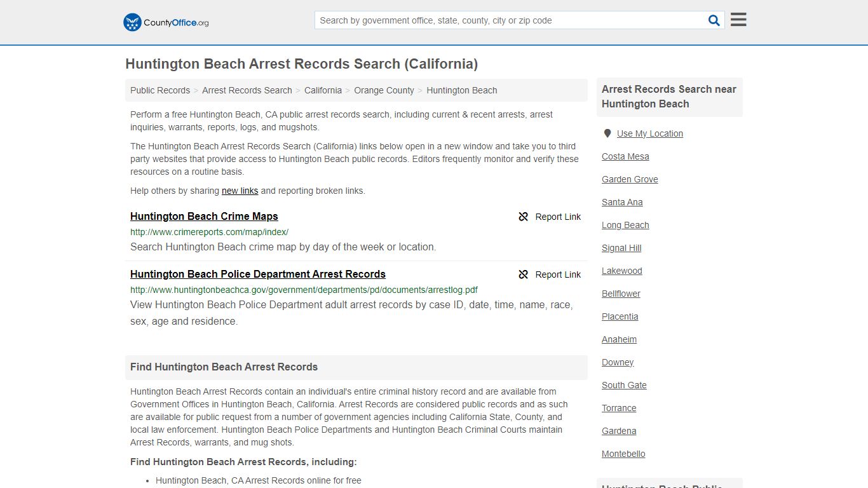
Task: Use My Location in the sidebar
Action: tap(650, 133)
